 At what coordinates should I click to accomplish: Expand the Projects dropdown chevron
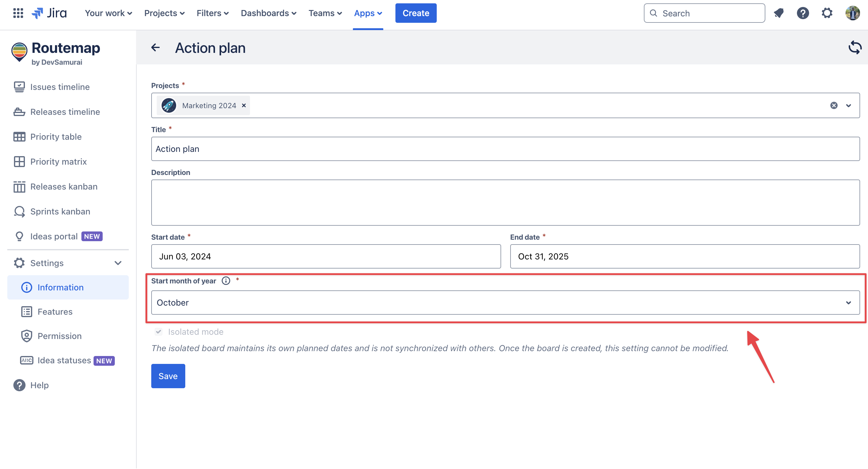[849, 105]
